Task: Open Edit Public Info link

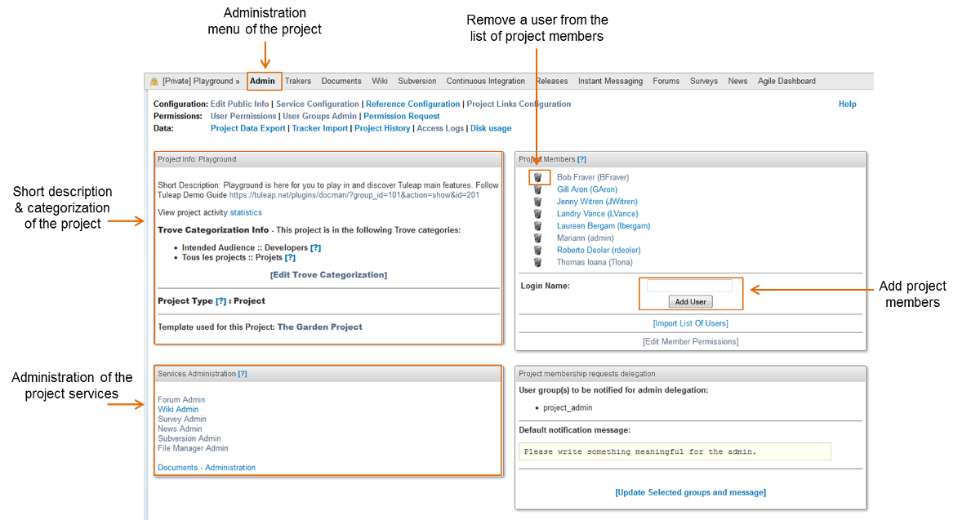Action: (x=239, y=104)
